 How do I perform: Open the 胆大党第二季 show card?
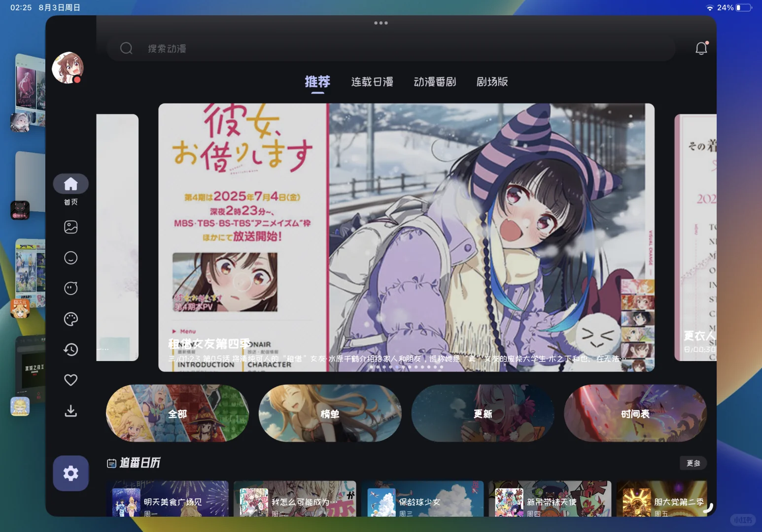662,499
